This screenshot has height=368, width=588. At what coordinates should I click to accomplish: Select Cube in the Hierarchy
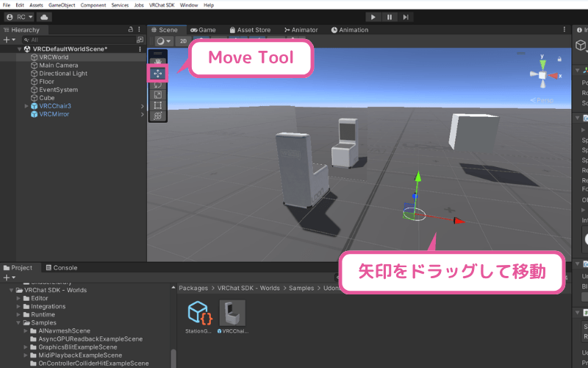[x=47, y=98]
